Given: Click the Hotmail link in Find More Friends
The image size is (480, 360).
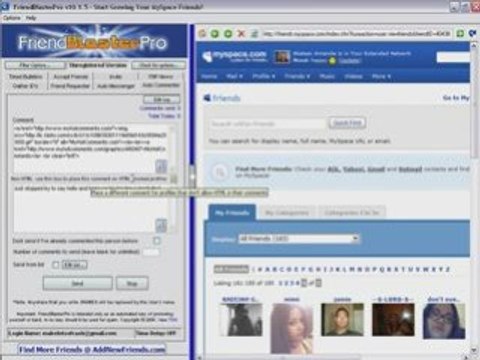Looking at the screenshot, I should point(410,169).
